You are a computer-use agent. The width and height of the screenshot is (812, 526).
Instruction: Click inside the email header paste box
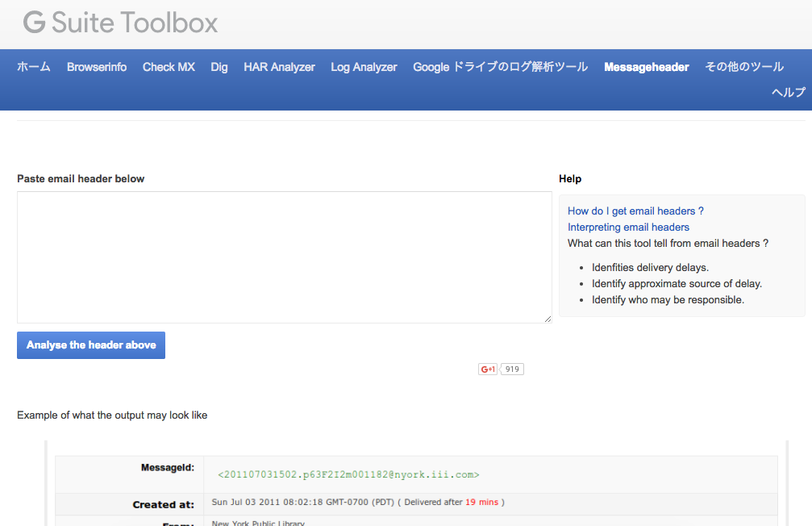[x=284, y=257]
